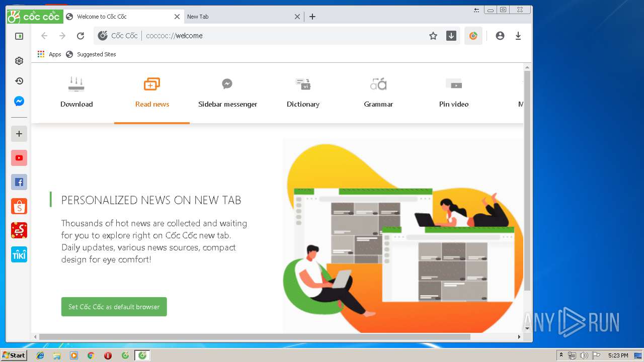Go forward to next page
The width and height of the screenshot is (644, 362).
pyautogui.click(x=62, y=36)
